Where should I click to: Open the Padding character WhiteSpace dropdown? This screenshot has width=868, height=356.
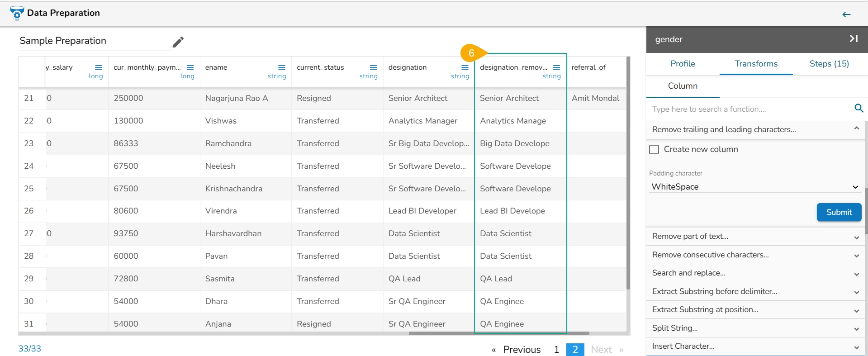(754, 187)
